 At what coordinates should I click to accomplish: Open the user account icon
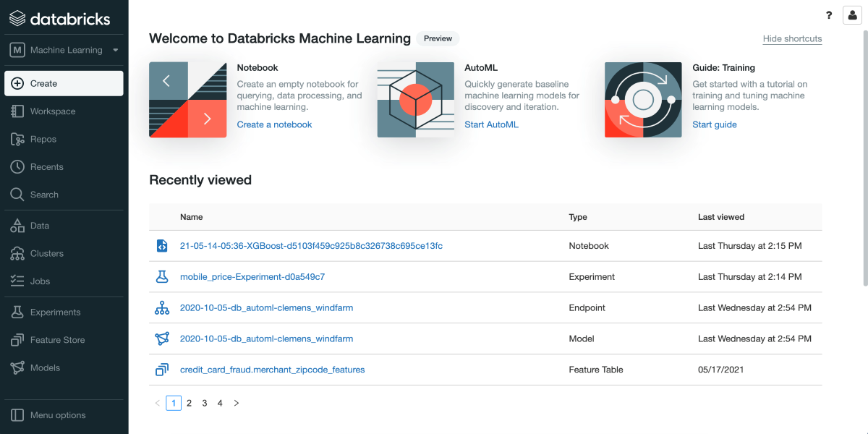point(852,15)
